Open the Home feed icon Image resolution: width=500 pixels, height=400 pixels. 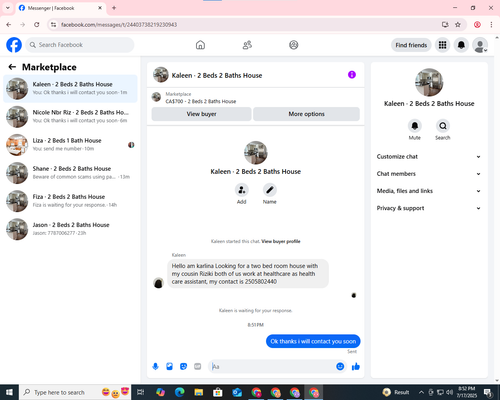[200, 45]
